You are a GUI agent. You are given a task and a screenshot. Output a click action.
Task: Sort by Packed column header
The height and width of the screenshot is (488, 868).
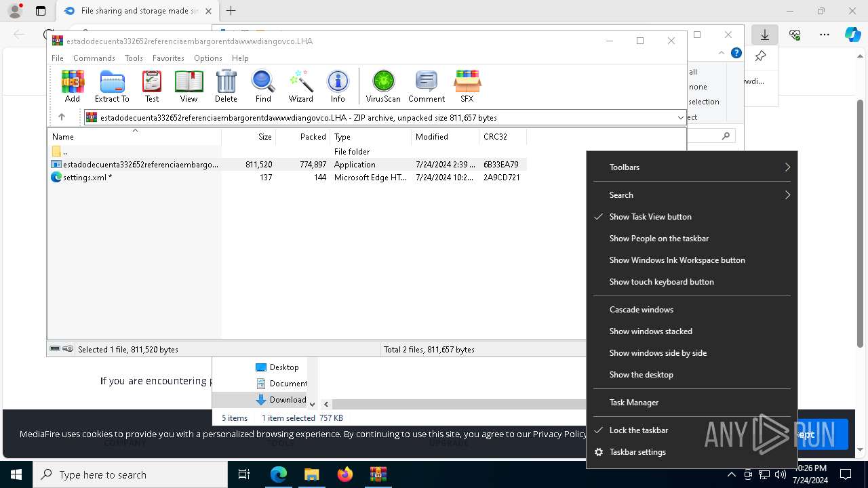click(x=302, y=137)
